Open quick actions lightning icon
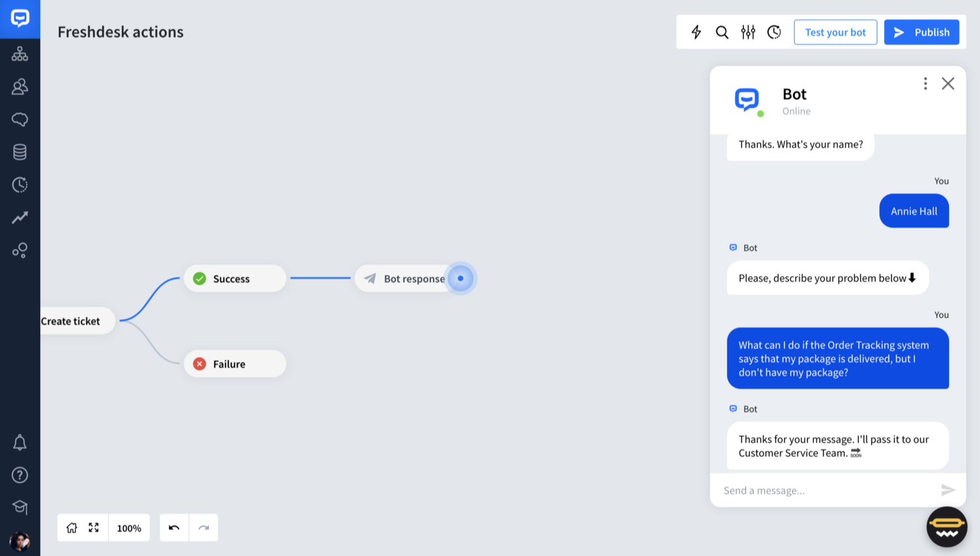Image resolution: width=980 pixels, height=556 pixels. 696,32
